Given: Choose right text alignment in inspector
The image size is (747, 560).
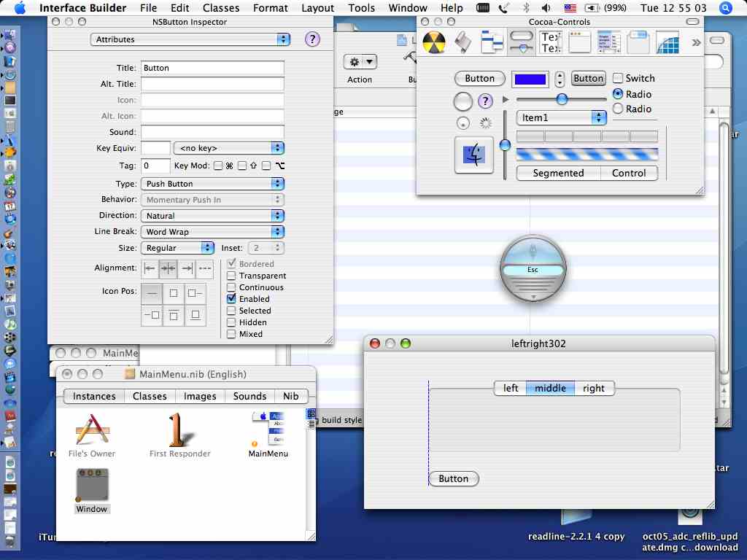Looking at the screenshot, I should (x=187, y=268).
